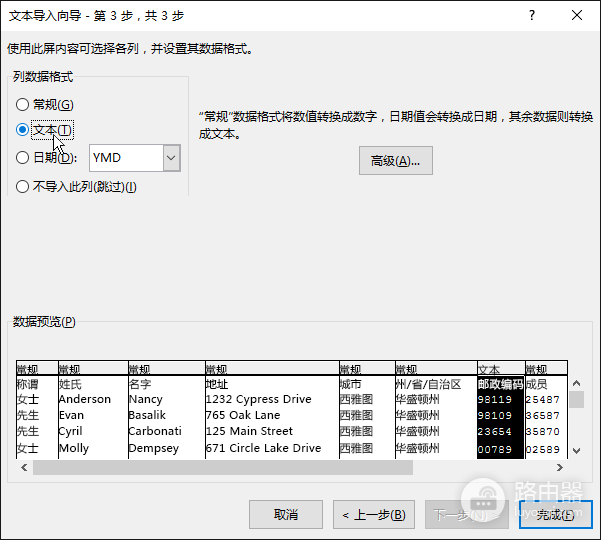This screenshot has height=540, width=601.
Task: Click the postal code 98109 cell
Action: click(x=494, y=416)
